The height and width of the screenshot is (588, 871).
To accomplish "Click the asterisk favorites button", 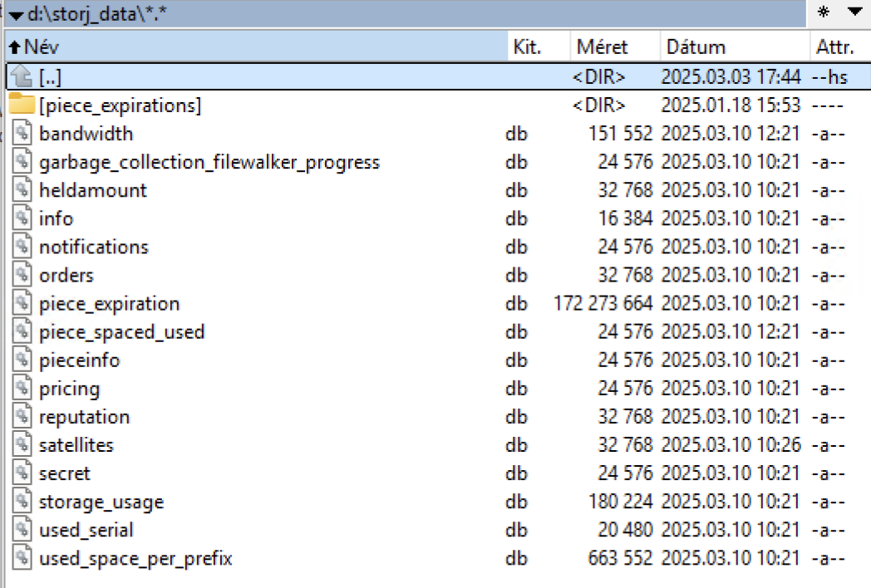I will (824, 12).
